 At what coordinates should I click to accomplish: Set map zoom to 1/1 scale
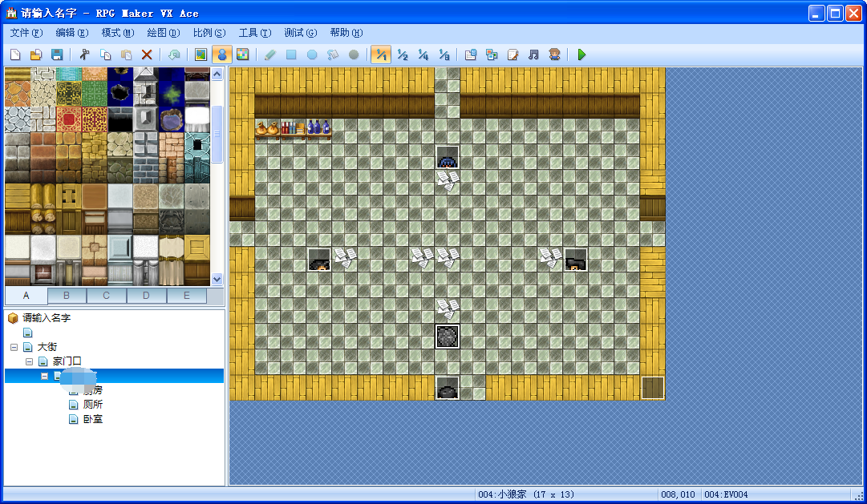click(x=381, y=54)
